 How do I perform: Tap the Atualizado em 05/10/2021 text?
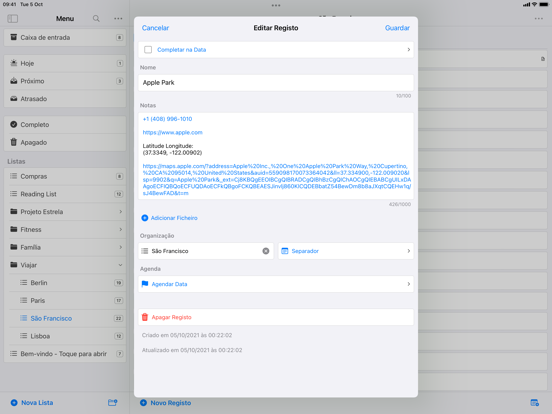192,350
